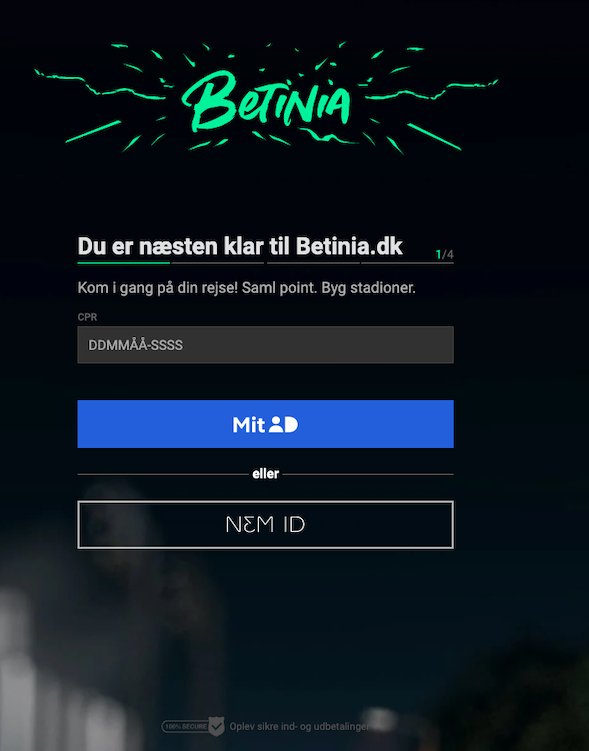This screenshot has width=589, height=751.
Task: Choose the outlined NEM ID button
Action: (x=265, y=524)
